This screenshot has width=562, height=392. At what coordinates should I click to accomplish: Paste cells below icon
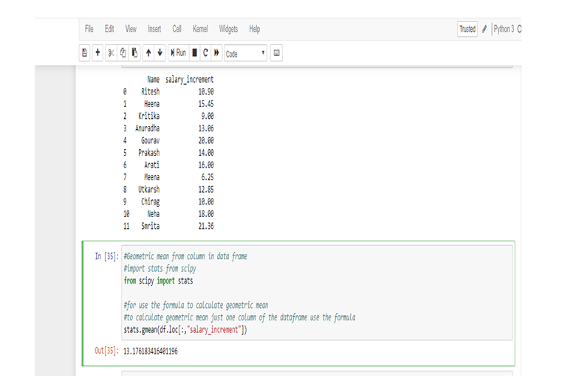pos(134,53)
